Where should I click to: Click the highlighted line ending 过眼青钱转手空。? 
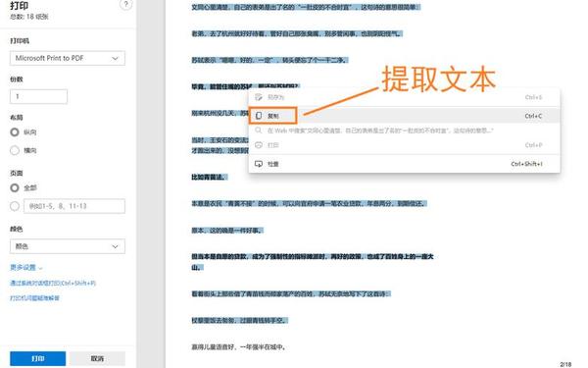tap(240, 320)
